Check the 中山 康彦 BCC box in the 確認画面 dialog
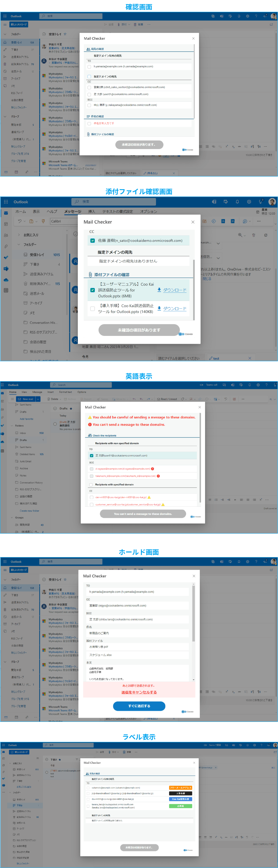The height and width of the screenshot is (868, 278). click(89, 105)
